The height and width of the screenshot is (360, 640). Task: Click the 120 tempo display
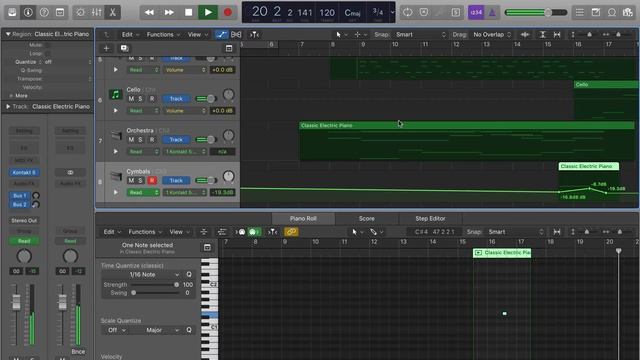(x=327, y=13)
